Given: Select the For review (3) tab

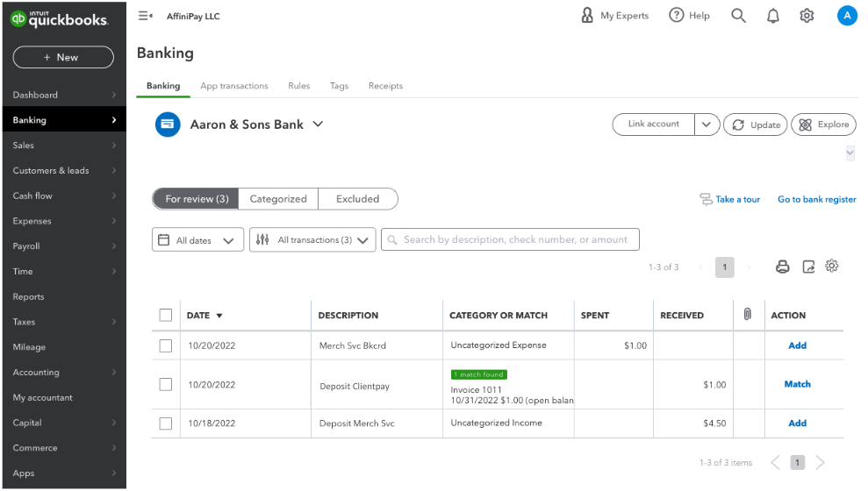Looking at the screenshot, I should 196,199.
